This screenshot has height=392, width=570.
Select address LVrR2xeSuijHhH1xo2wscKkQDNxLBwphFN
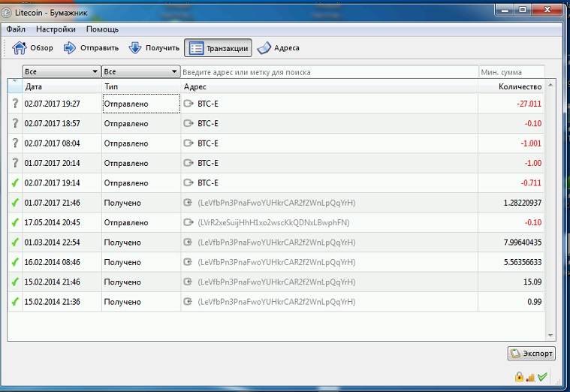tap(273, 222)
